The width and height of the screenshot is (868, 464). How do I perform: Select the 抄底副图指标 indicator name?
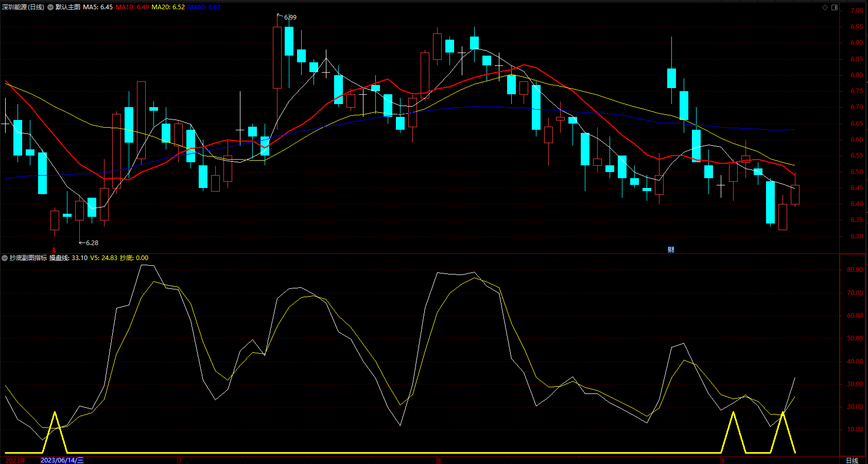coord(28,258)
